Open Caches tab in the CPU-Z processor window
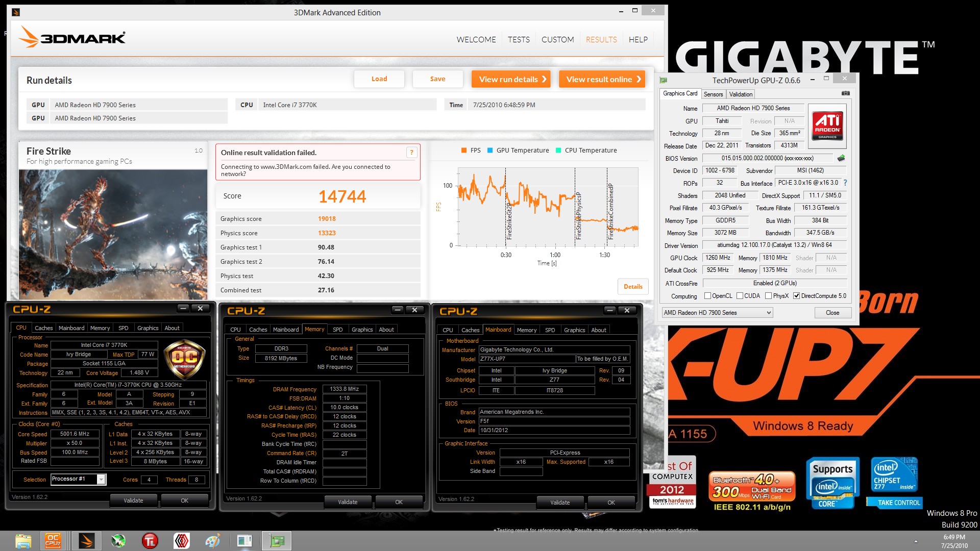This screenshot has height=551, width=980. [43, 328]
